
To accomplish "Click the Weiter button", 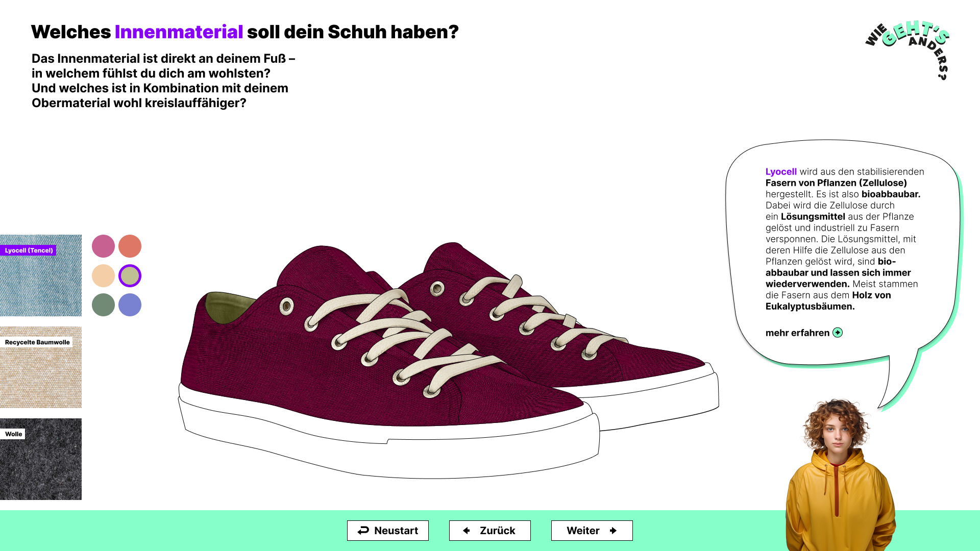I will [x=592, y=531].
